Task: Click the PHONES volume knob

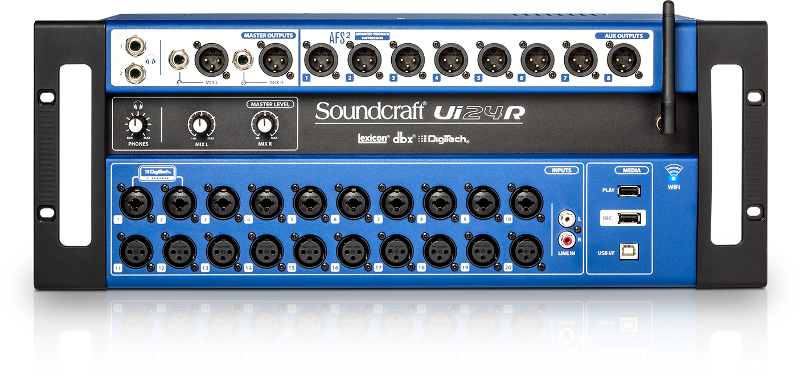Action: tap(135, 126)
